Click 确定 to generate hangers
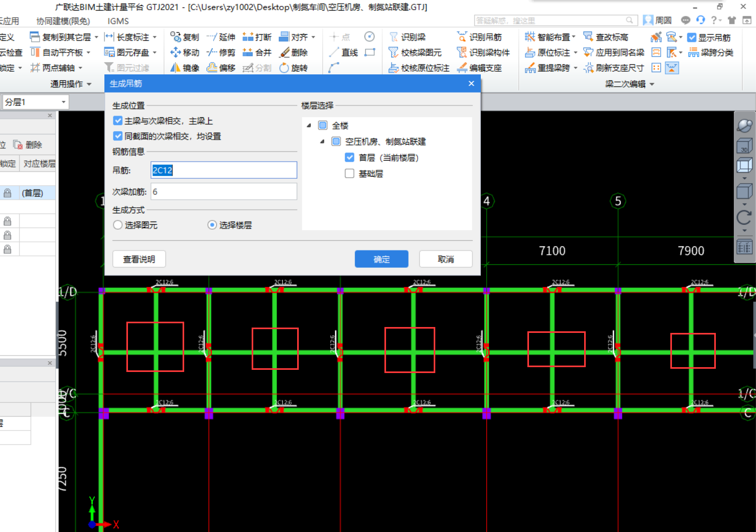This screenshot has width=756, height=532. coord(382,259)
